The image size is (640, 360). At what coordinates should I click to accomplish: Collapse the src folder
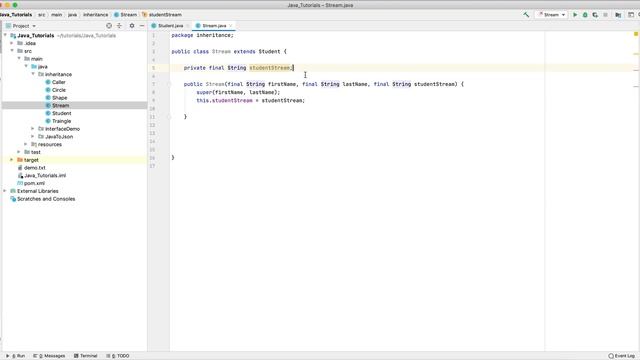[x=12, y=51]
